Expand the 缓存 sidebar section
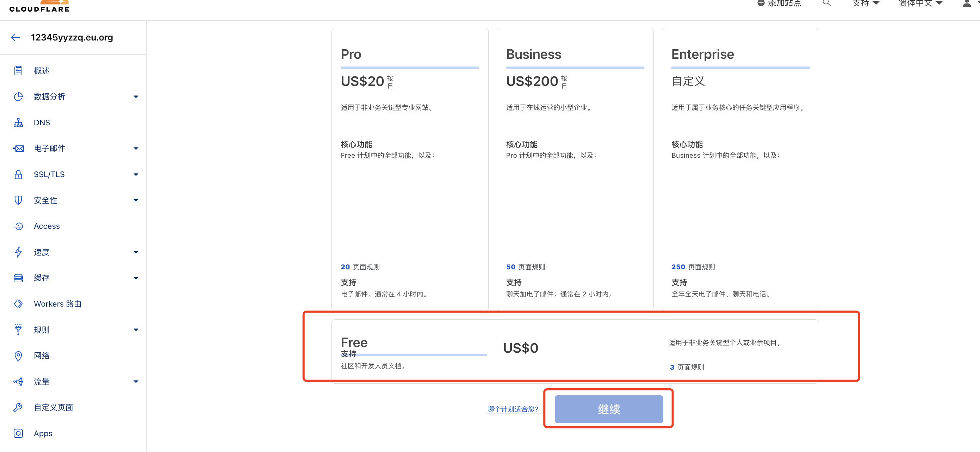980x452 pixels. 135,278
